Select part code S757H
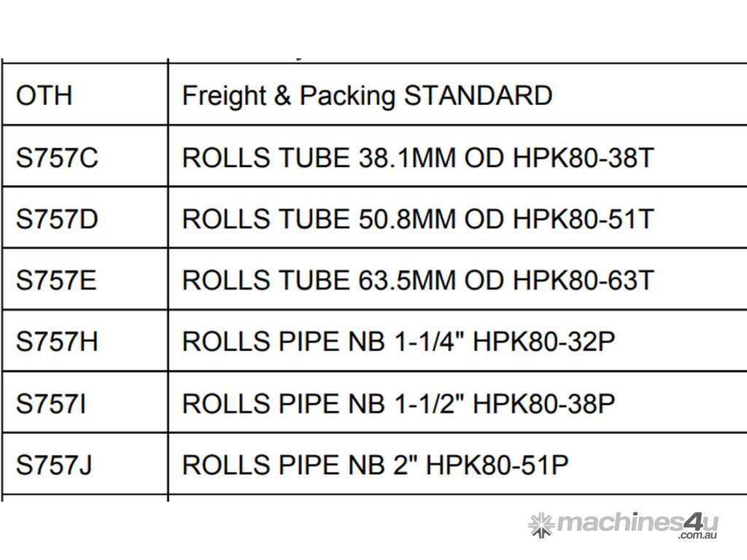Image resolution: width=747 pixels, height=560 pixels. pyautogui.click(x=56, y=342)
